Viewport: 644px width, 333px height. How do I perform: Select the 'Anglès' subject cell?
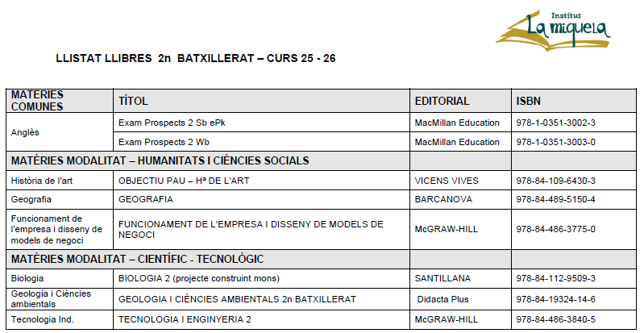click(26, 132)
